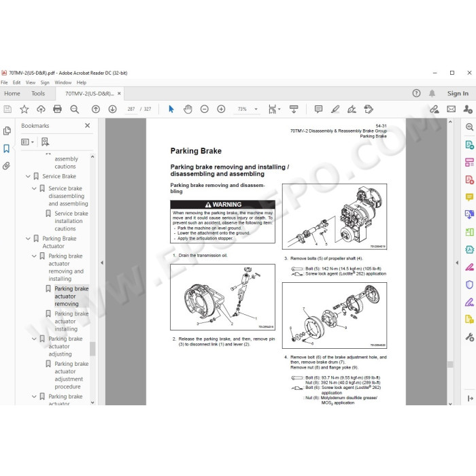Open the Protect shield tool in right pane
Viewport: 476px width, 476px height.
tap(469, 284)
